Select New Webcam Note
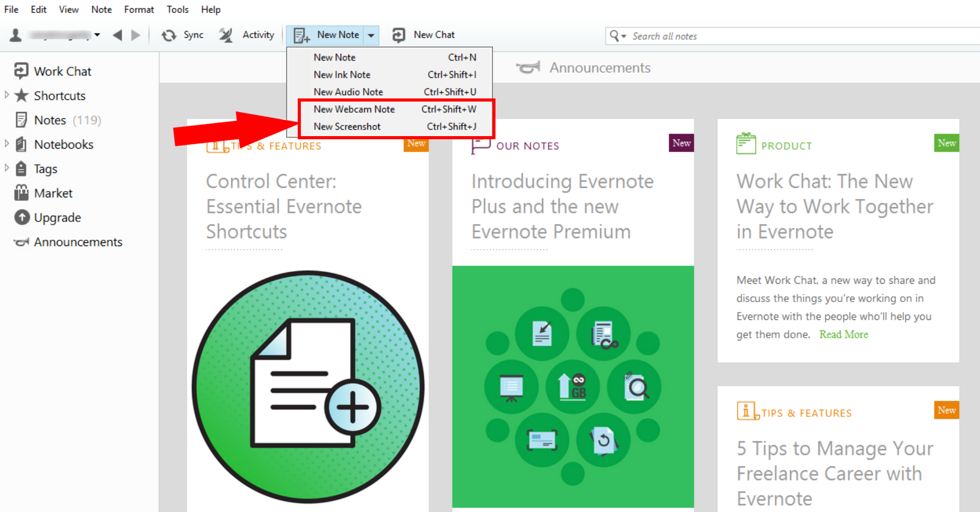The height and width of the screenshot is (512, 980). (x=354, y=109)
